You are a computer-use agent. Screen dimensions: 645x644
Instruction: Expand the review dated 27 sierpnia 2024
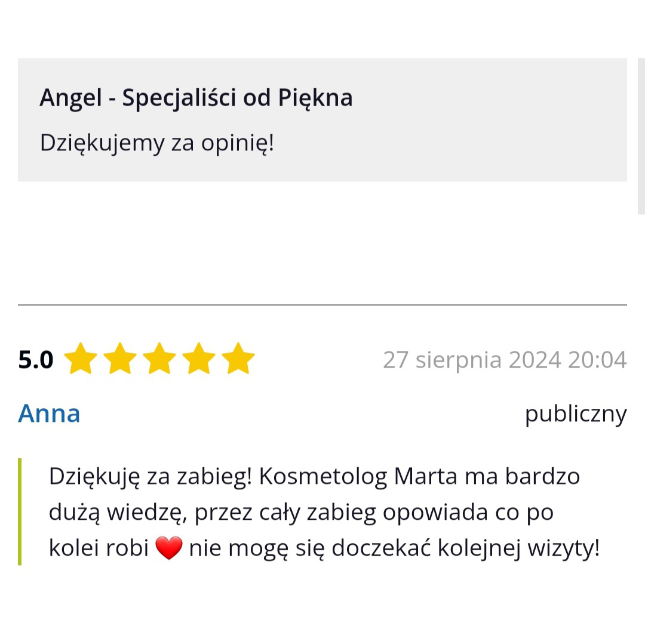[x=506, y=359]
